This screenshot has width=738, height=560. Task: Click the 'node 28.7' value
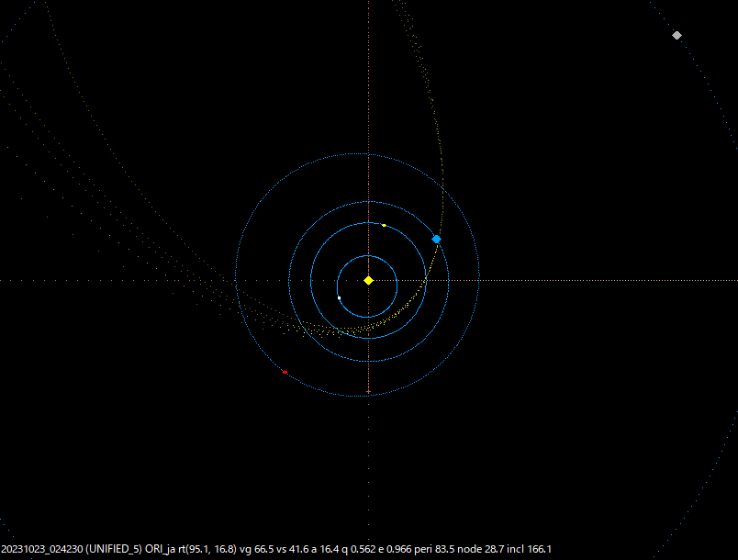tap(481, 549)
